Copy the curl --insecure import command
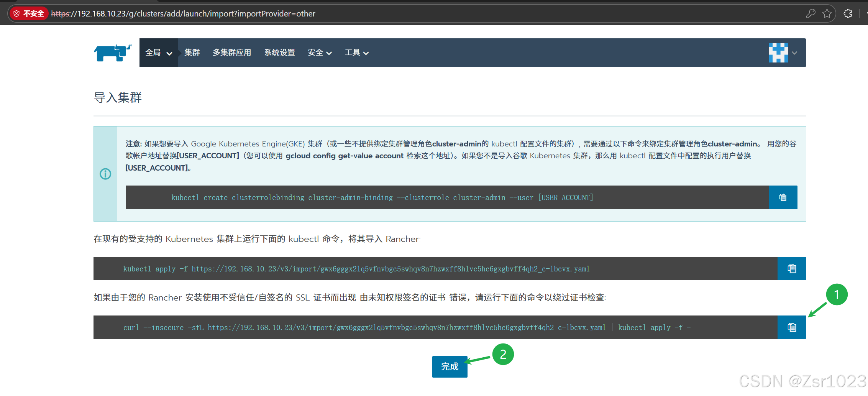 point(792,327)
